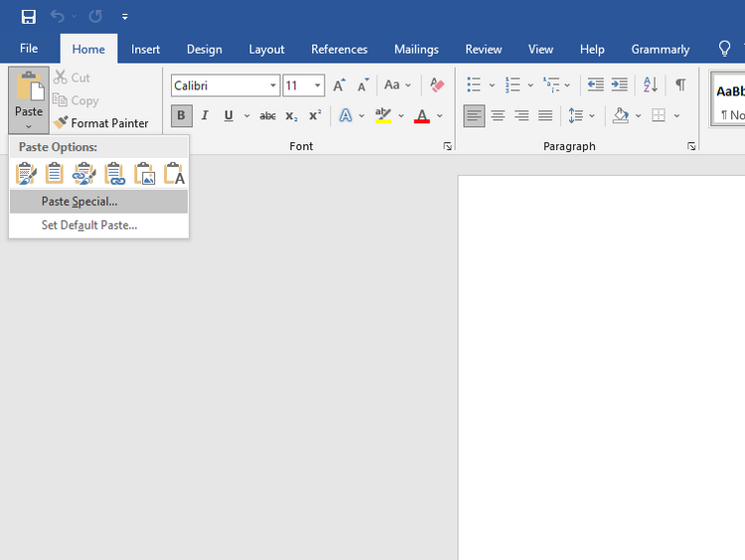Apply red font color
The height and width of the screenshot is (560, 745).
pos(422,115)
